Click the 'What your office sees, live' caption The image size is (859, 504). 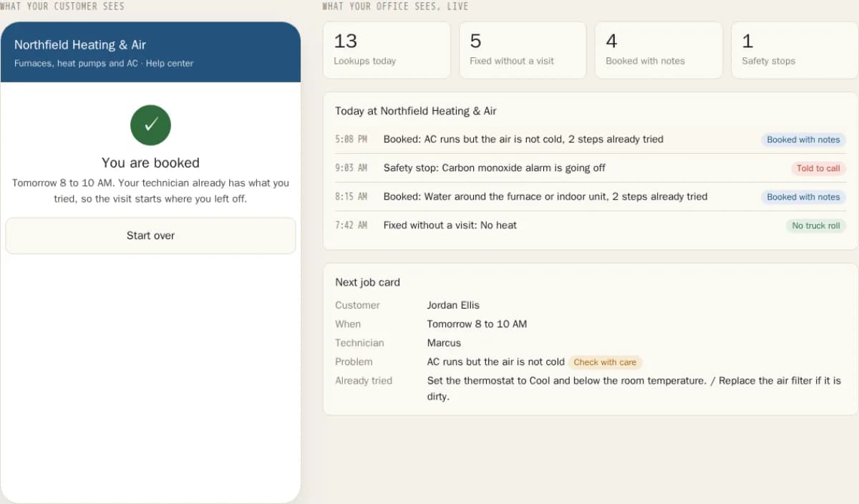pos(395,6)
